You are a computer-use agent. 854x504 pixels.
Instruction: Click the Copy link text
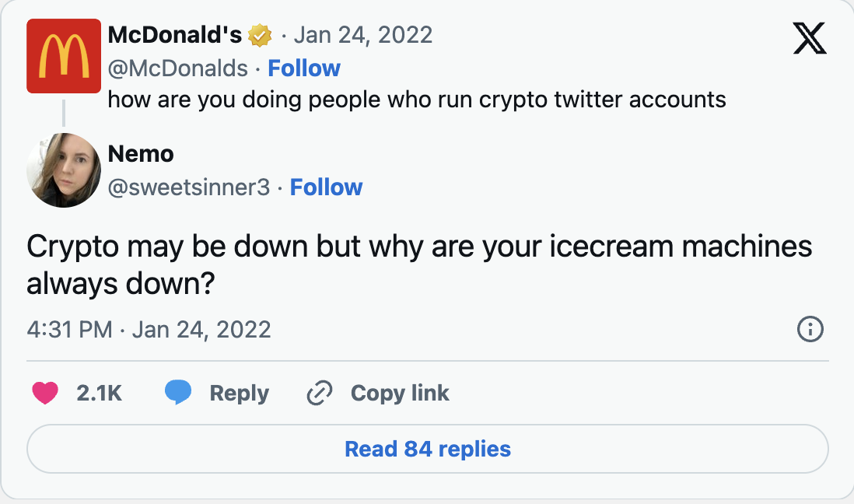400,394
